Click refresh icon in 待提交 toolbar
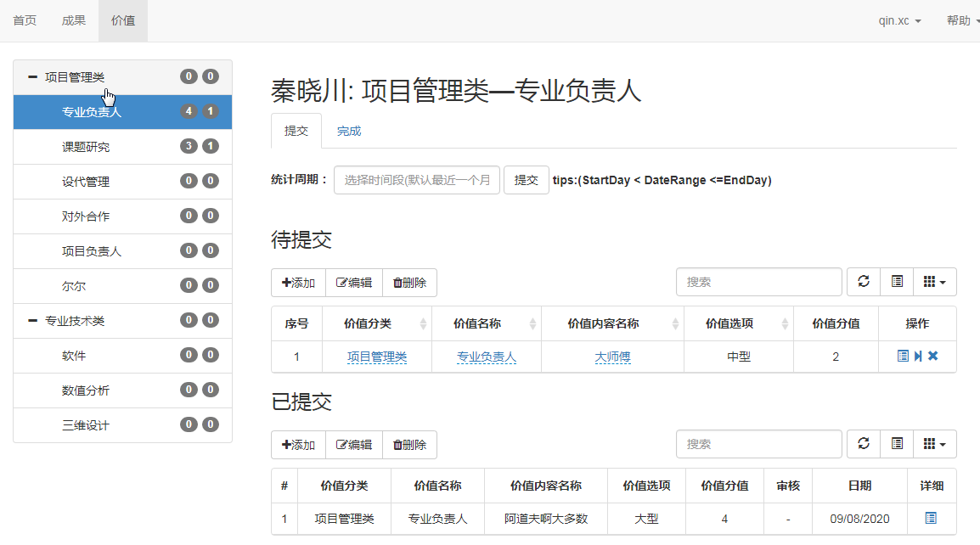This screenshot has height=545, width=980. [864, 282]
